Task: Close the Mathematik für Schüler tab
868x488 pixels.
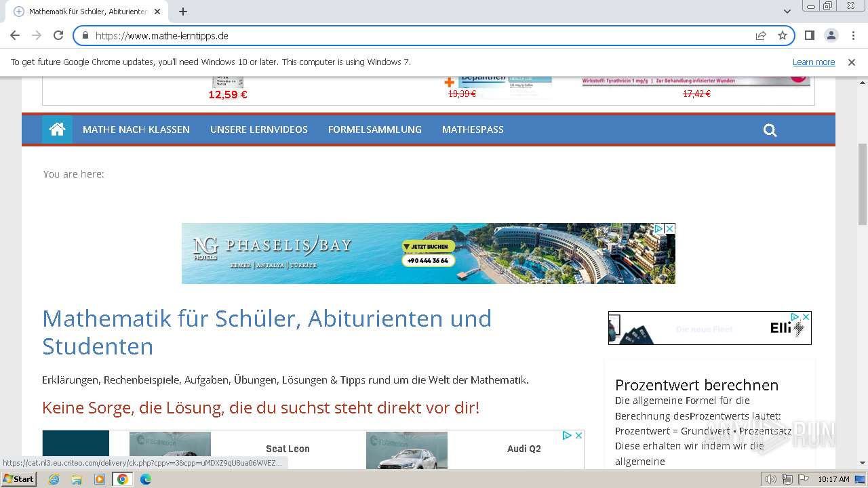Action: click(x=157, y=12)
